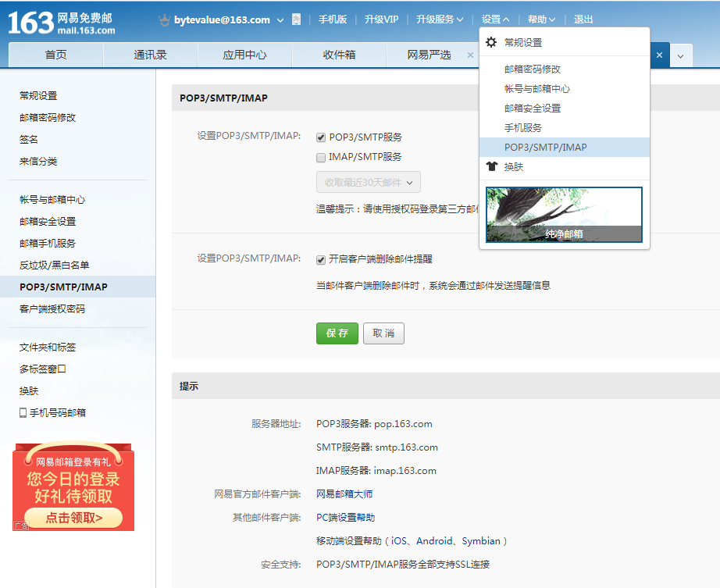
Task: Close the active settings tab with the X
Action: [659, 55]
